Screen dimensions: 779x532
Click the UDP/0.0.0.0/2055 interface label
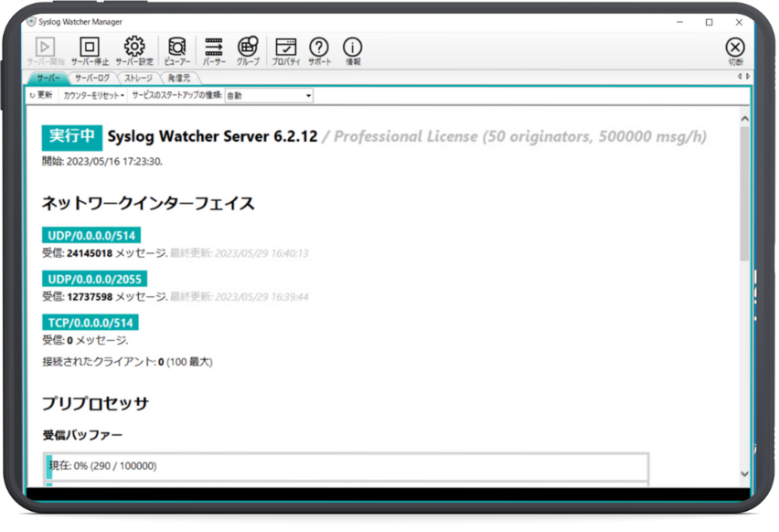pyautogui.click(x=94, y=279)
